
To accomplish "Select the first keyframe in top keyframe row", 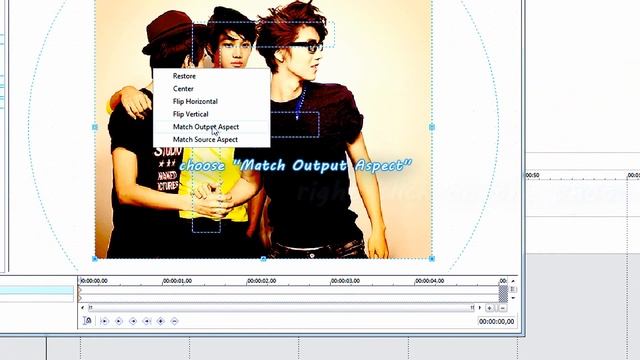I will coord(80,290).
